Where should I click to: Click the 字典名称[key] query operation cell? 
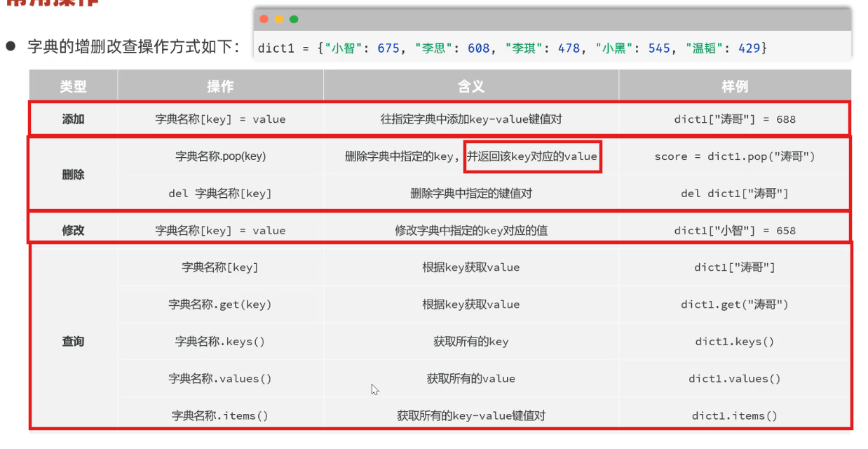tap(220, 267)
